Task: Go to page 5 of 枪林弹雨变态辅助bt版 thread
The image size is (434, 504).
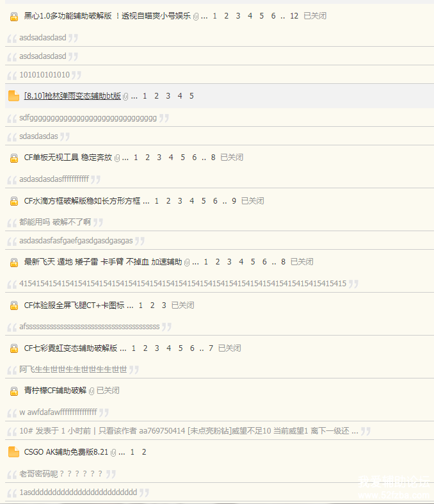Action: pyautogui.click(x=191, y=96)
